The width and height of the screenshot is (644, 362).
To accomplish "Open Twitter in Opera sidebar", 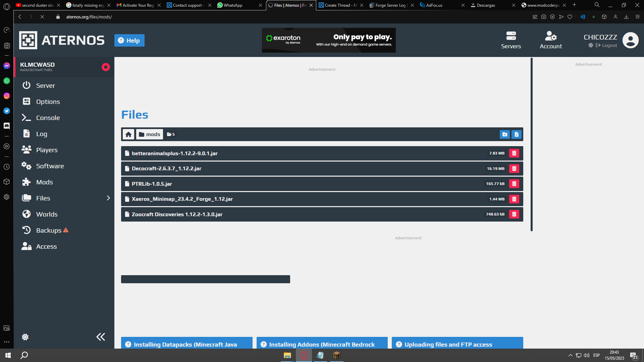I will tap(7, 111).
